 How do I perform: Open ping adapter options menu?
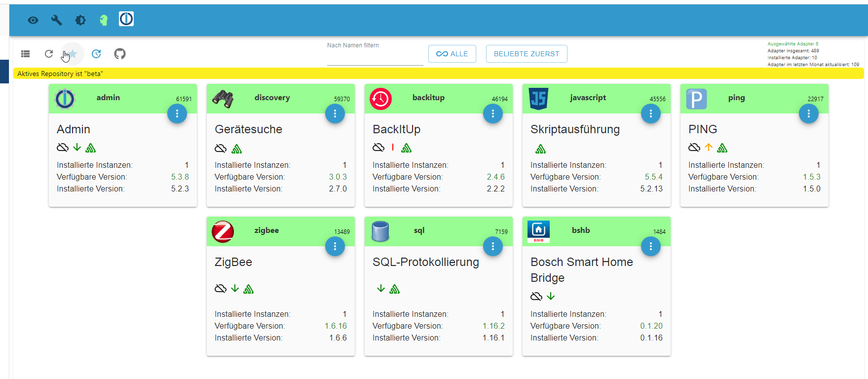809,114
